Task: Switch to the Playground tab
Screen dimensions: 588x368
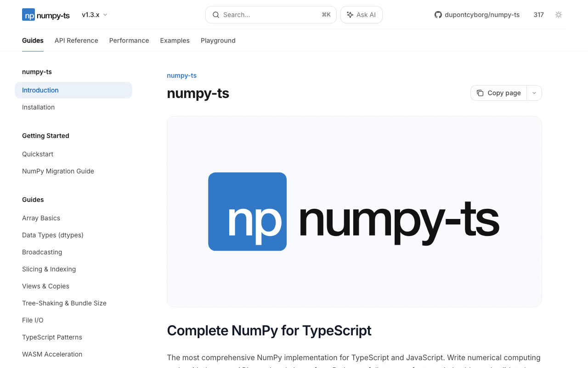Action: pos(218,40)
